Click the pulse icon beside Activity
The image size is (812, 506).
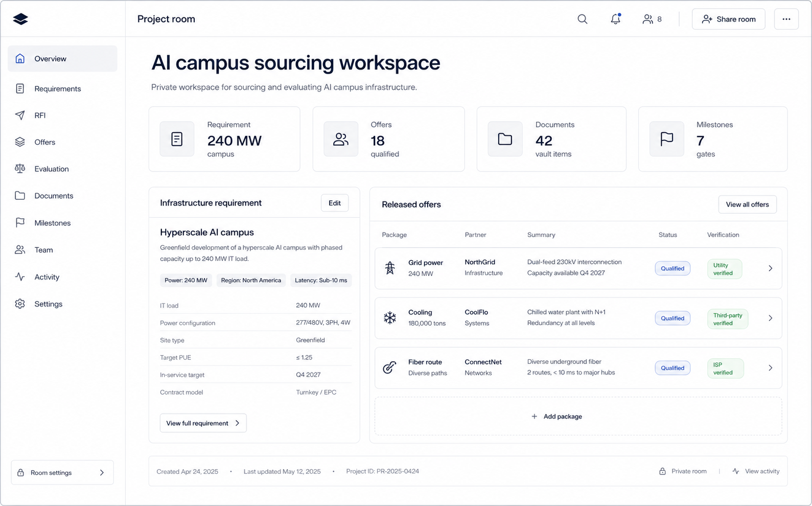coord(20,277)
